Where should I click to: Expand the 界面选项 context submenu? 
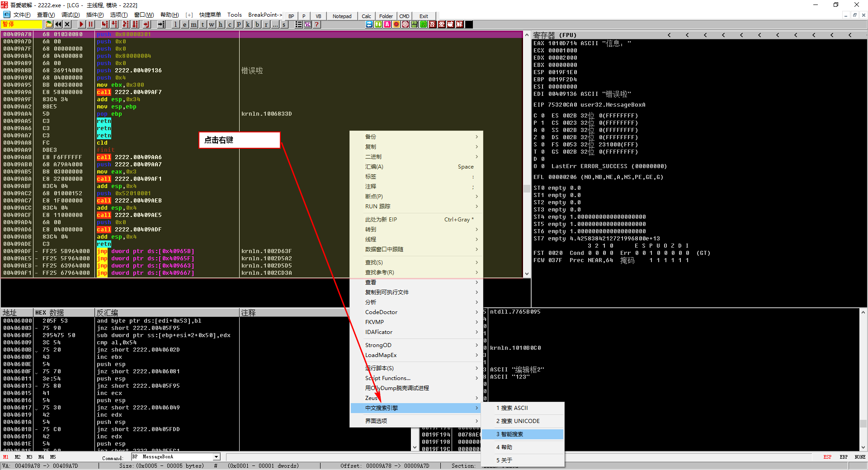tap(416, 421)
